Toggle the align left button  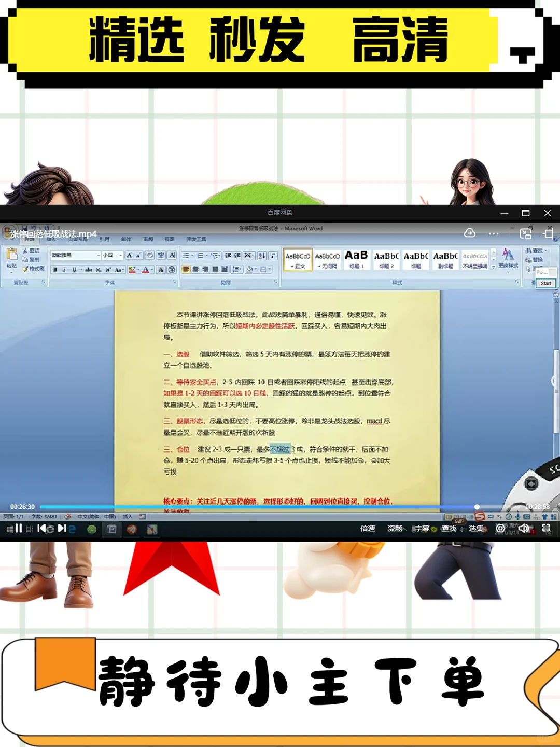[186, 269]
